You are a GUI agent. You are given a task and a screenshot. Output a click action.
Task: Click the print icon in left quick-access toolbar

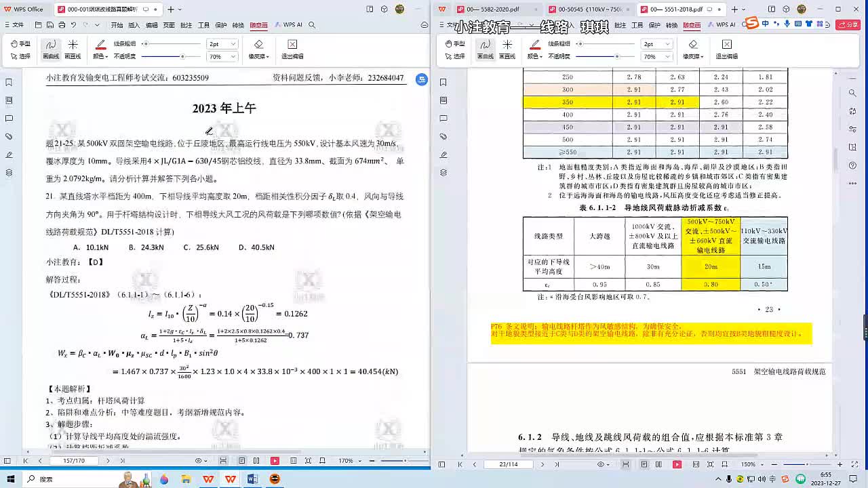[x=62, y=25]
